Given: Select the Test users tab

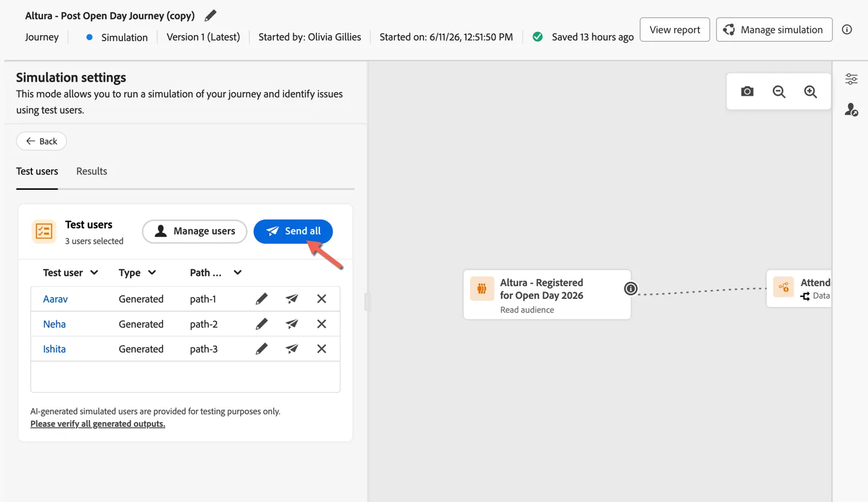Looking at the screenshot, I should (37, 172).
